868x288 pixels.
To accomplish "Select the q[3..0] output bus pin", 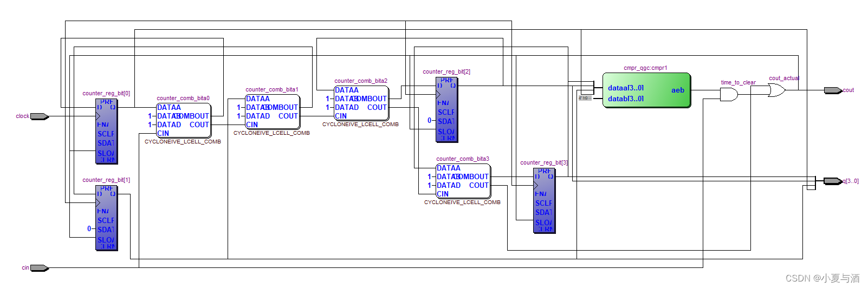I will point(833,181).
